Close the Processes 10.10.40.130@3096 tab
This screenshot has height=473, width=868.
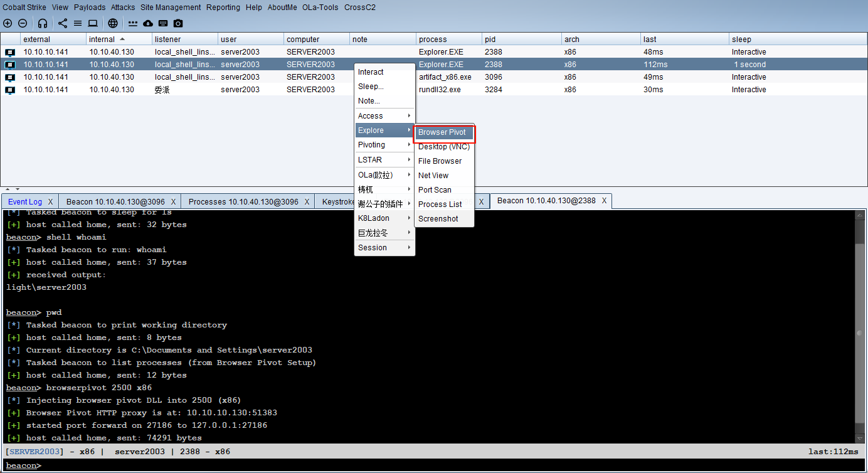(x=307, y=201)
